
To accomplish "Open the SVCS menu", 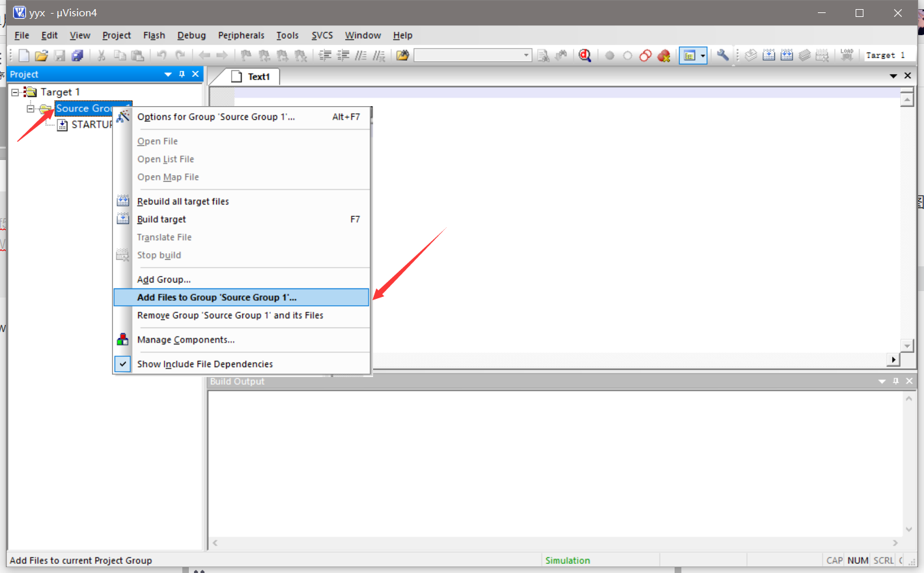I will (322, 35).
